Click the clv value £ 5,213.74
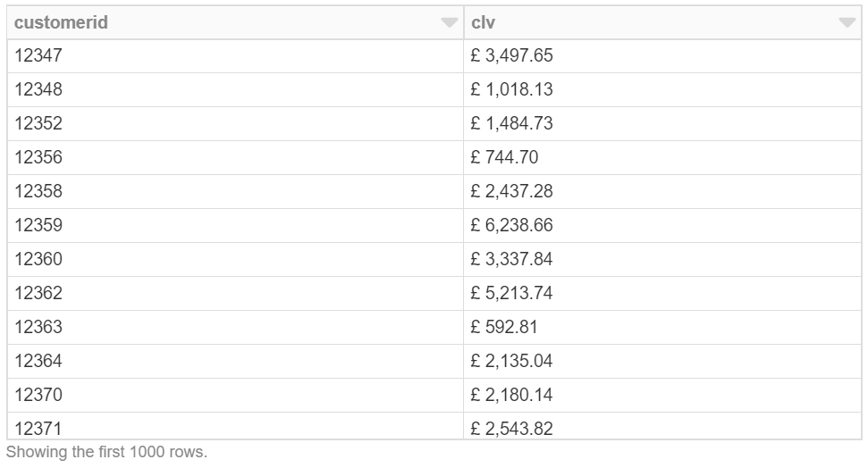The height and width of the screenshot is (468, 868). (x=512, y=293)
